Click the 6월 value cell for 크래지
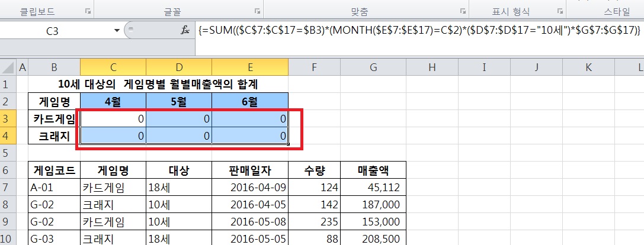 pyautogui.click(x=250, y=136)
